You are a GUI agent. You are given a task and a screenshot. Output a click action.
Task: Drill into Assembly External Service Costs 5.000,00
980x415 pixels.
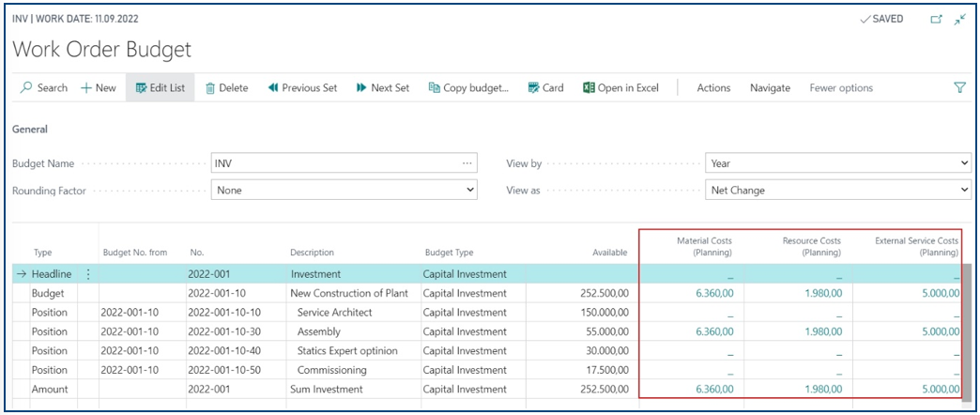(x=941, y=331)
